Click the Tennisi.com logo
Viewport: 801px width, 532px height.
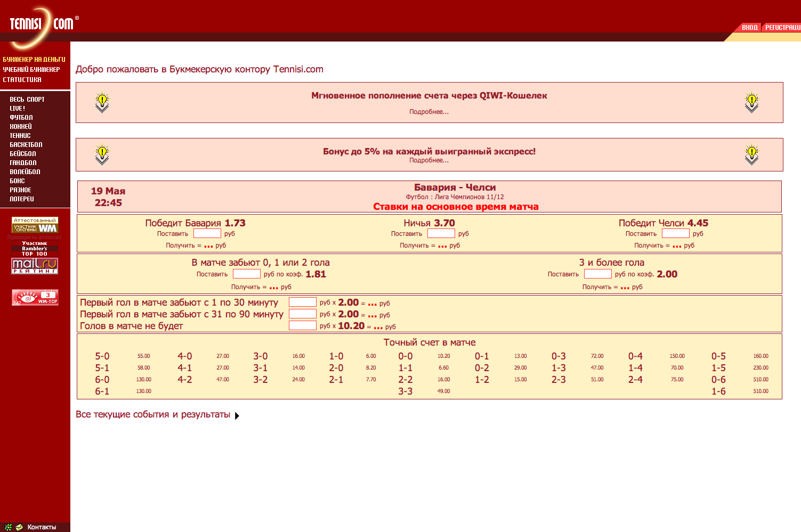coord(42,23)
